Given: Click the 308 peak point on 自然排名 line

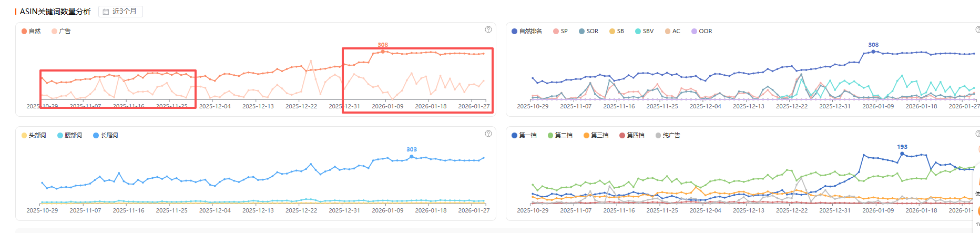Looking at the screenshot, I should point(873,52).
